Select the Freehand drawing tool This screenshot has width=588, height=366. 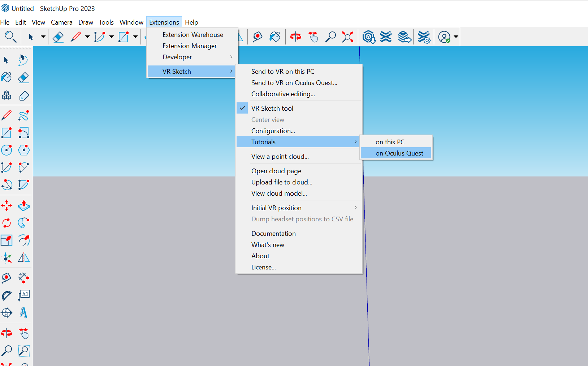pyautogui.click(x=23, y=115)
